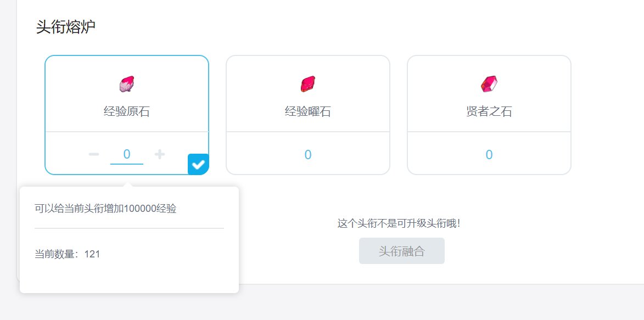
Task: Click the pink gem above 经验原石 label
Action: pyautogui.click(x=126, y=83)
